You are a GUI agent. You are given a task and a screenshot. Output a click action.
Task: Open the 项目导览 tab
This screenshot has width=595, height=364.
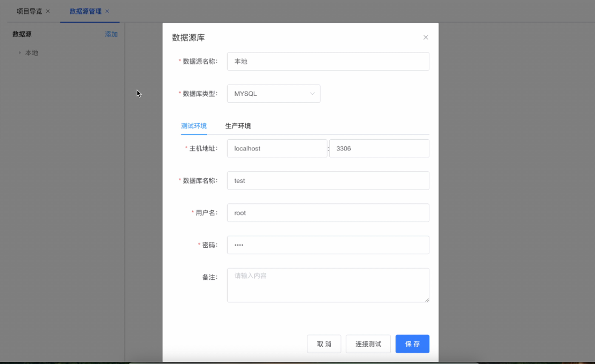tap(29, 11)
